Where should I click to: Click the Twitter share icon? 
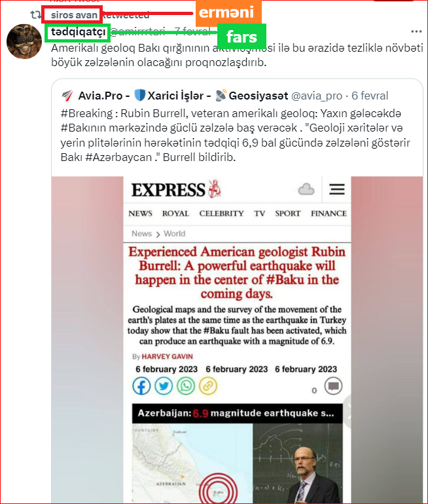(164, 386)
